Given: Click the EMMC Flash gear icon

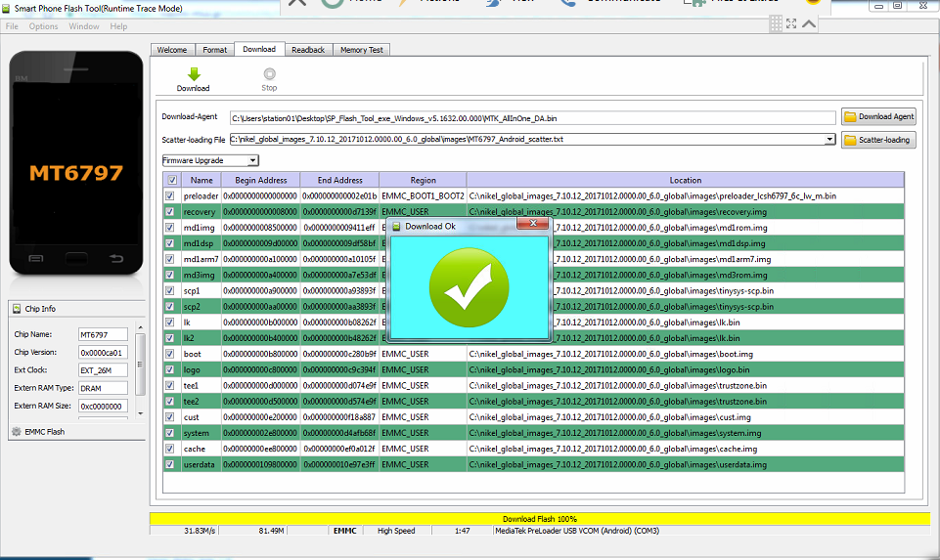Looking at the screenshot, I should coord(16,431).
